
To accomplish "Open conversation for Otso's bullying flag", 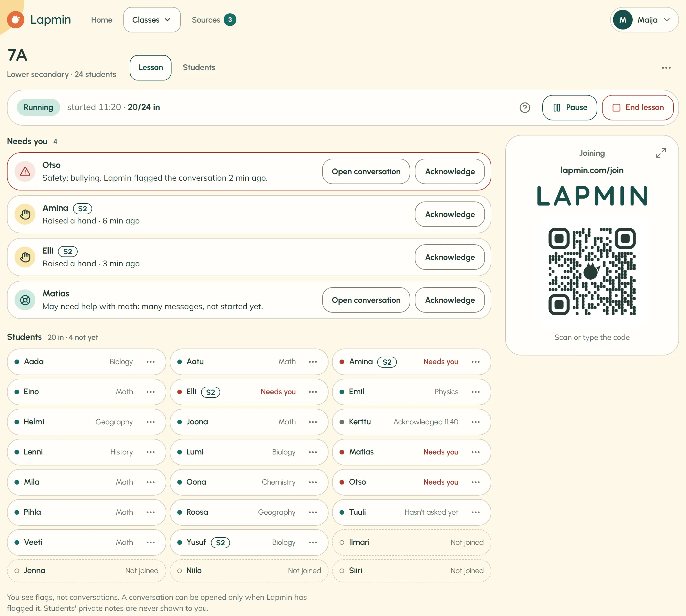I will click(366, 172).
